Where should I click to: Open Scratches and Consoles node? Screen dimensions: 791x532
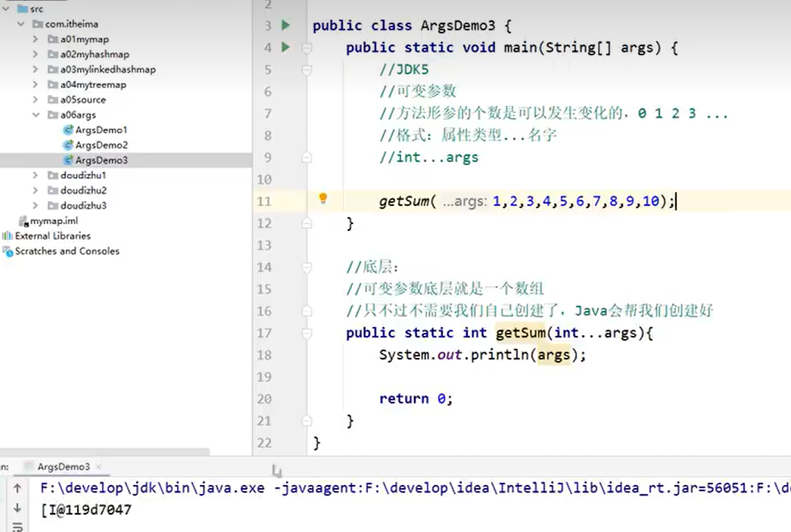click(67, 250)
